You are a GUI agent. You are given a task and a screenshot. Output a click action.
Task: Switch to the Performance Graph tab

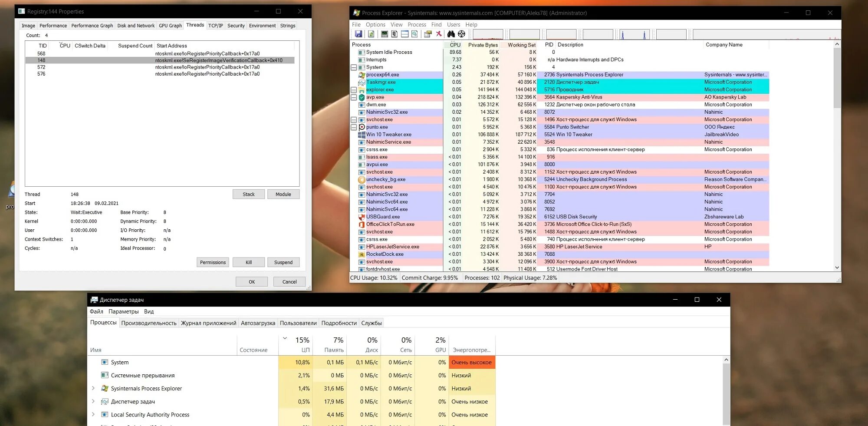pyautogui.click(x=92, y=26)
